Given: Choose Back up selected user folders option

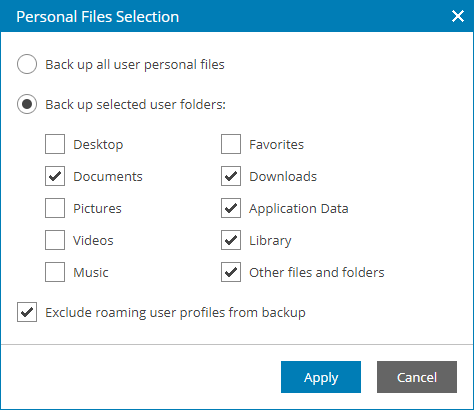Looking at the screenshot, I should click(27, 104).
